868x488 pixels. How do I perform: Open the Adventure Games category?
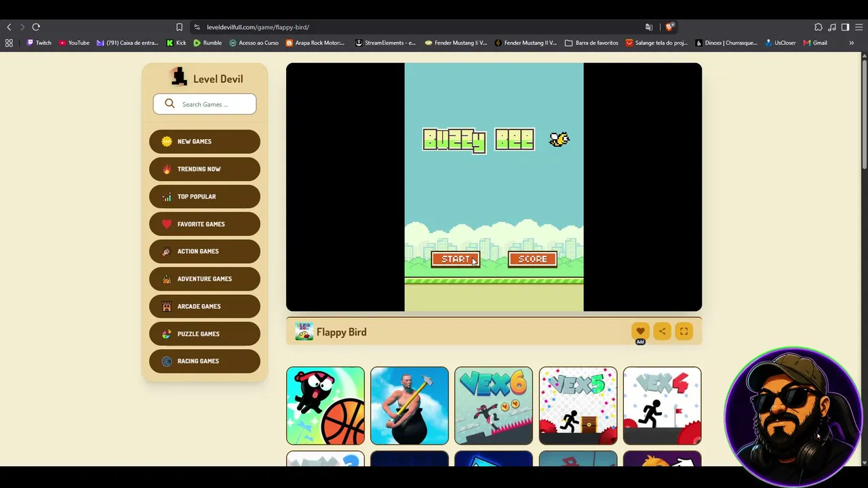point(205,279)
